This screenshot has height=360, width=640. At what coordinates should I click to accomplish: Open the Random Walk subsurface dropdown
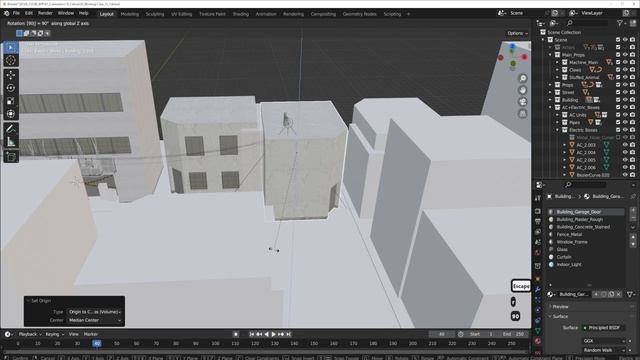point(604,350)
